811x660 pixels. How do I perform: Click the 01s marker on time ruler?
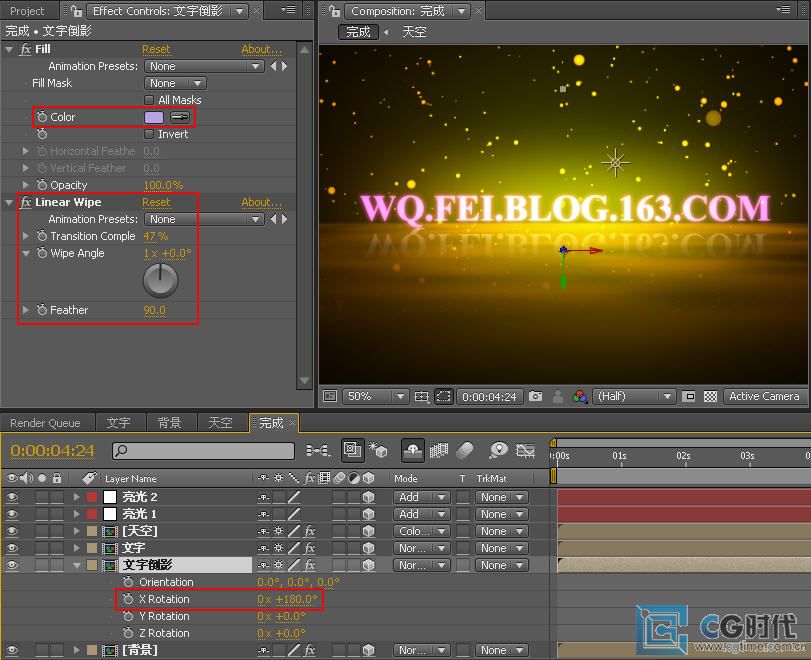coord(620,456)
